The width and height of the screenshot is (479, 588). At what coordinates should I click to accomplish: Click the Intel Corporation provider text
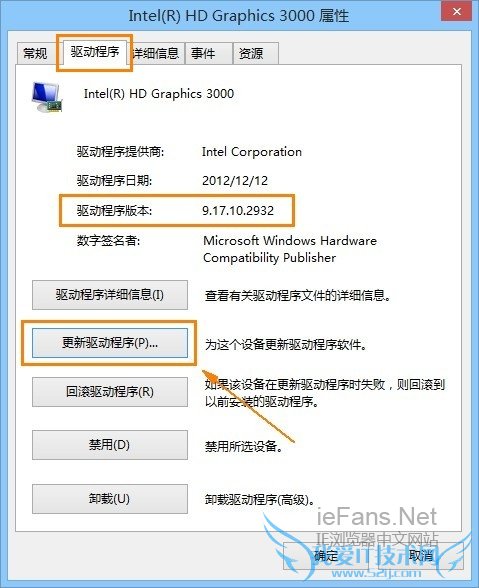tap(252, 152)
